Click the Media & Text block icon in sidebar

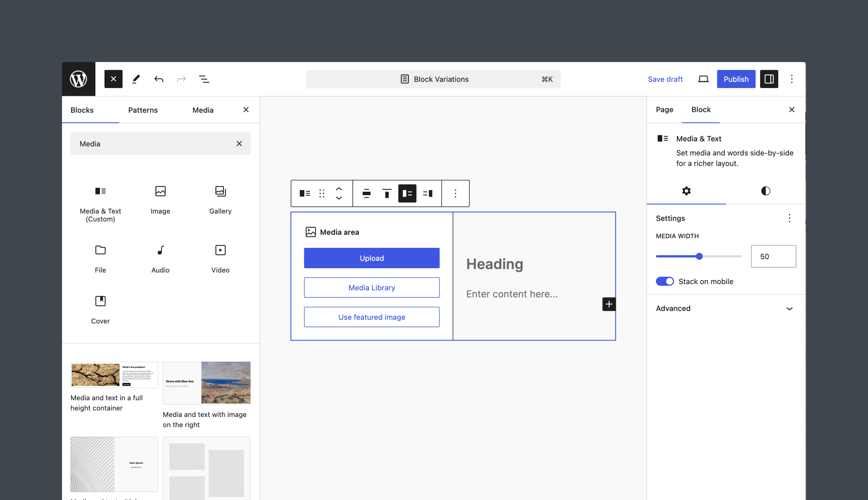(662, 138)
